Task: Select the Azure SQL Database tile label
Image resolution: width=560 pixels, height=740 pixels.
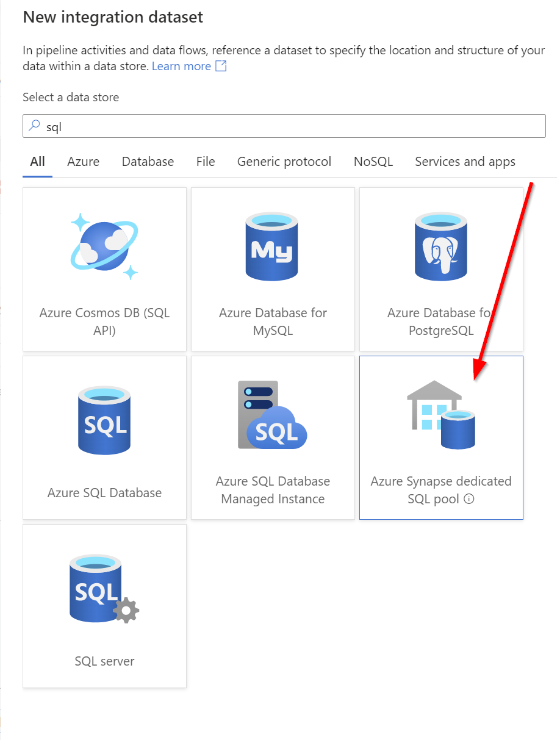Action: coord(104,493)
